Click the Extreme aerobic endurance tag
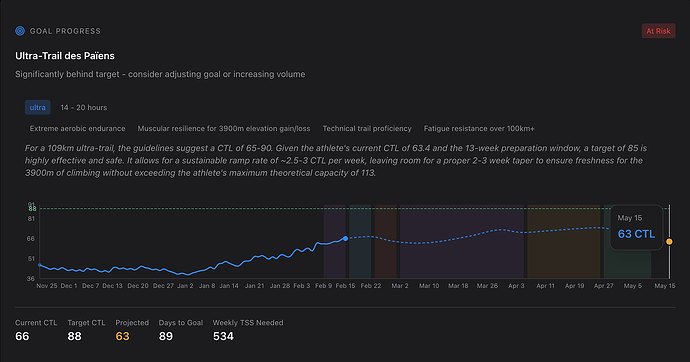Viewport: 690px width, 362px height. [x=77, y=128]
